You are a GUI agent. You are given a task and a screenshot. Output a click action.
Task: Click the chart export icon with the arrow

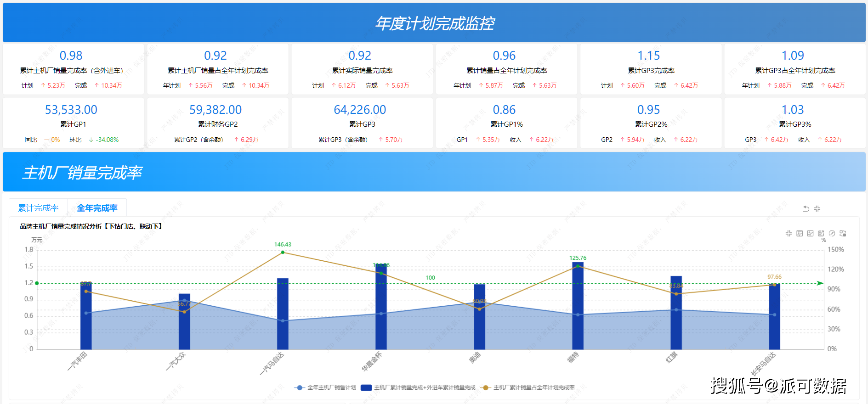[x=821, y=233]
